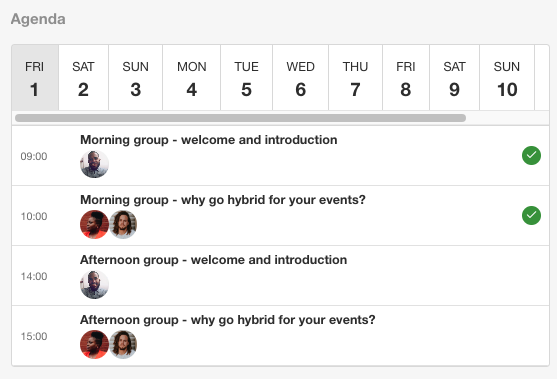The width and height of the screenshot is (557, 379).
Task: Switch to FRI 8 date tab
Action: coord(406,78)
